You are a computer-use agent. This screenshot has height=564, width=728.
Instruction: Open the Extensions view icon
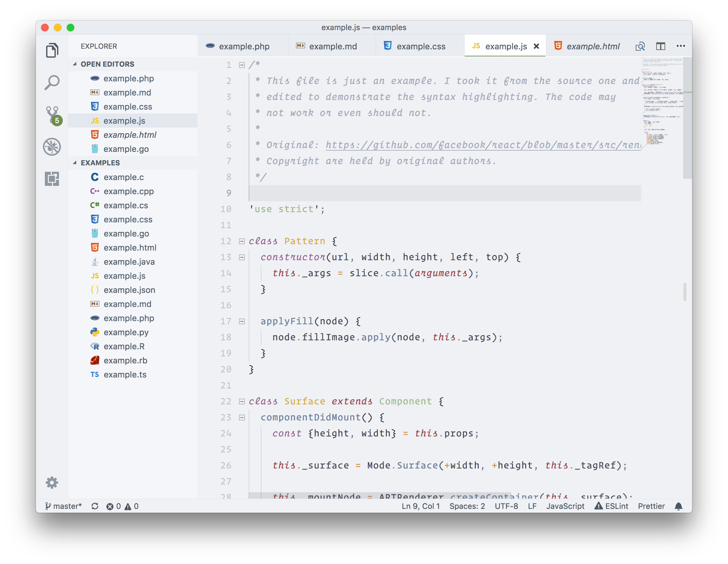coord(52,179)
